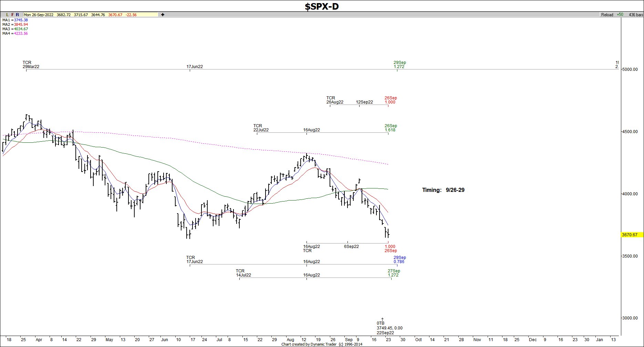Viewport: 644px width, 347px height.
Task: Select the green 26Sep 1.618 time projection label
Action: click(x=391, y=128)
